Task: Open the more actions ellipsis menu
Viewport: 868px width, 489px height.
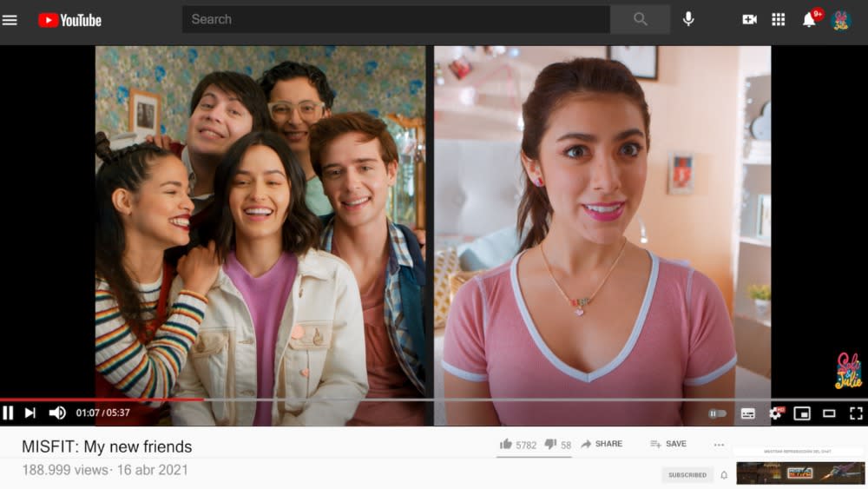Action: point(719,445)
